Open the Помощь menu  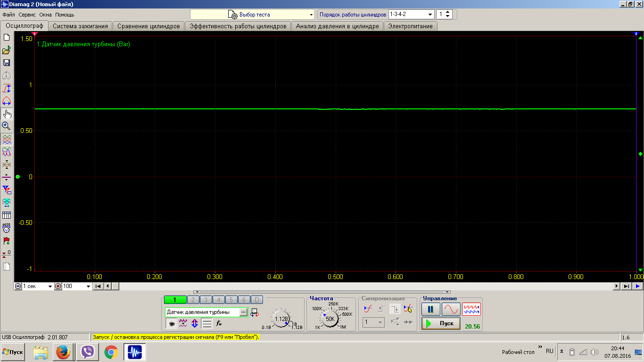click(x=65, y=15)
